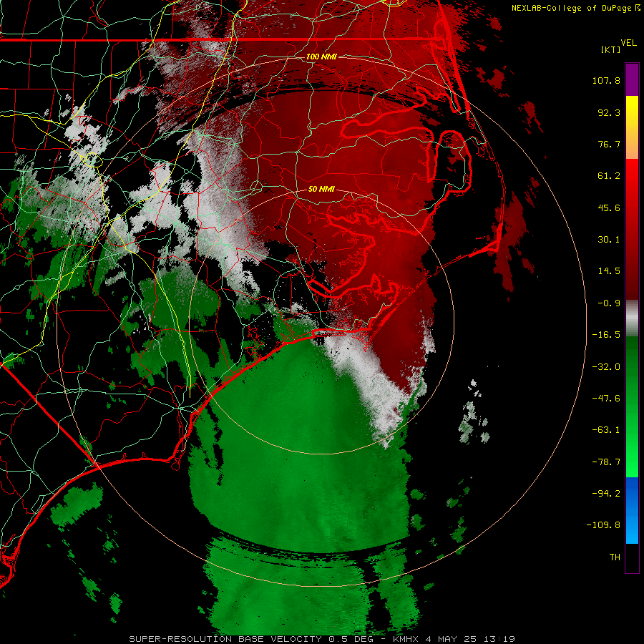Click the TH label on the color scale
This screenshot has height=644, width=644.
pos(615,557)
